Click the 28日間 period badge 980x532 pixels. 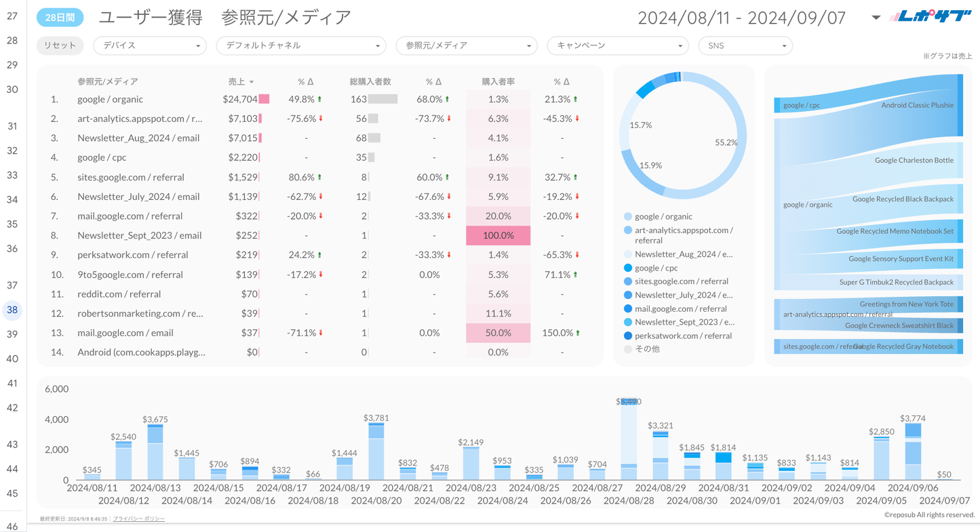(60, 18)
